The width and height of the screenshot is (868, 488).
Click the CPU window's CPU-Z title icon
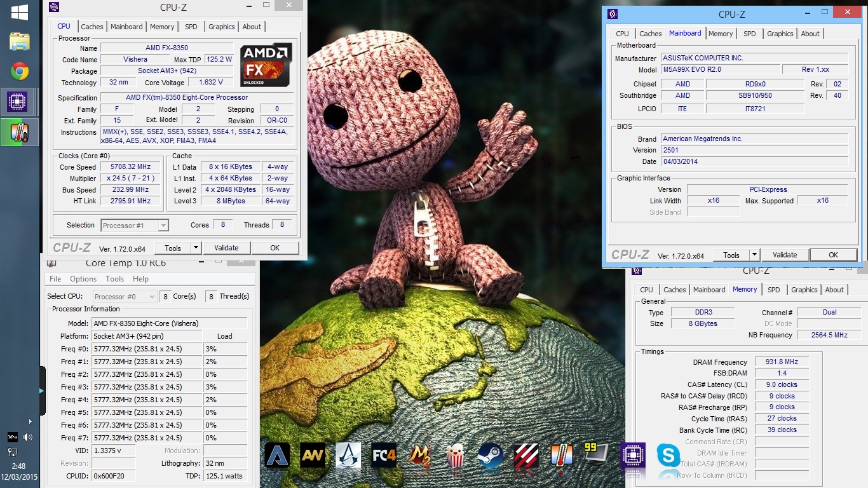click(53, 7)
